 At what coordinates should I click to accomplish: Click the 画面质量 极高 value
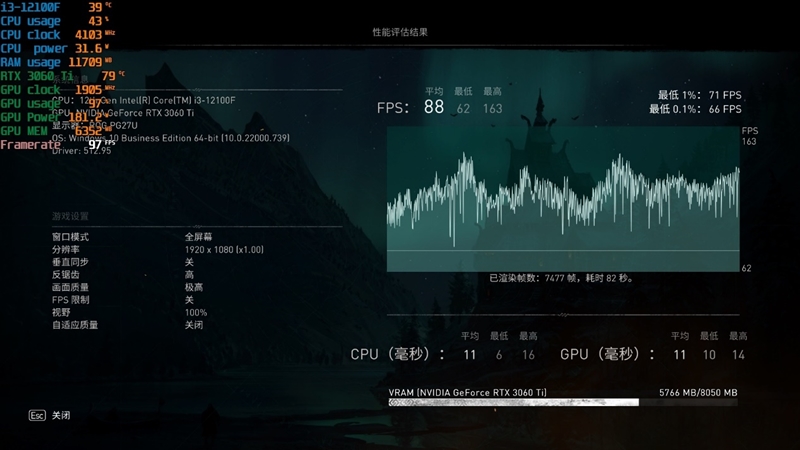point(194,287)
